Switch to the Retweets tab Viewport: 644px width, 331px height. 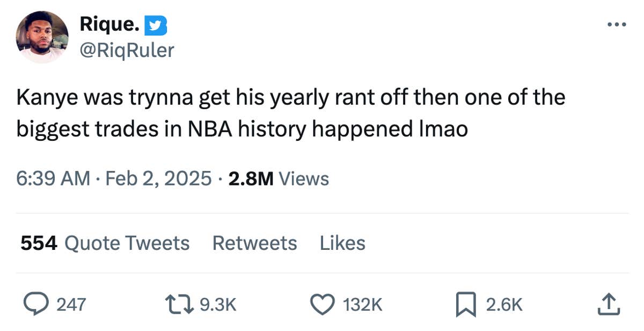coord(255,243)
